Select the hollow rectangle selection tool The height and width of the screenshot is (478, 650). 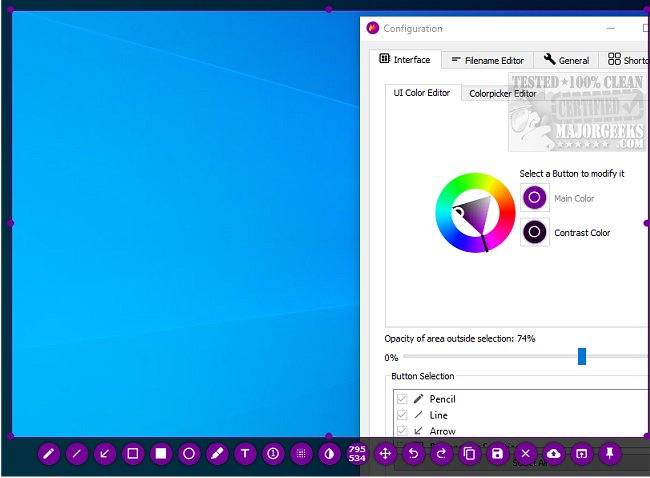click(133, 454)
